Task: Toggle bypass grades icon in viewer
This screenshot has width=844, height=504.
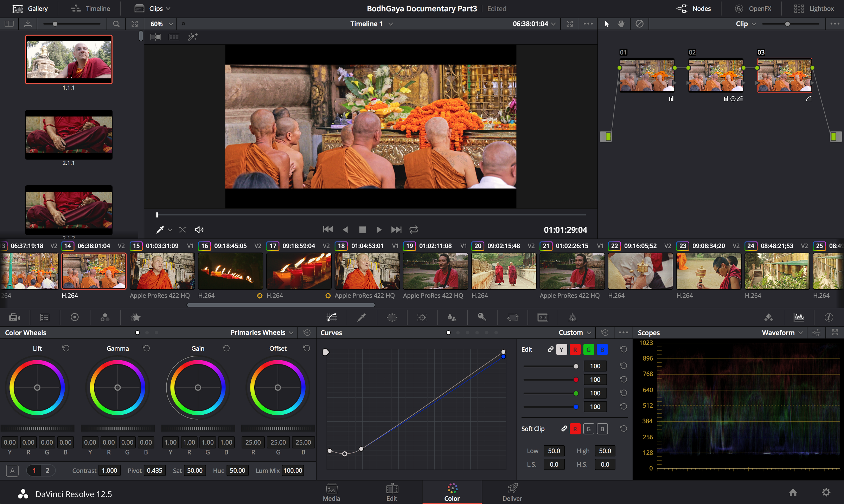Action: (x=639, y=24)
